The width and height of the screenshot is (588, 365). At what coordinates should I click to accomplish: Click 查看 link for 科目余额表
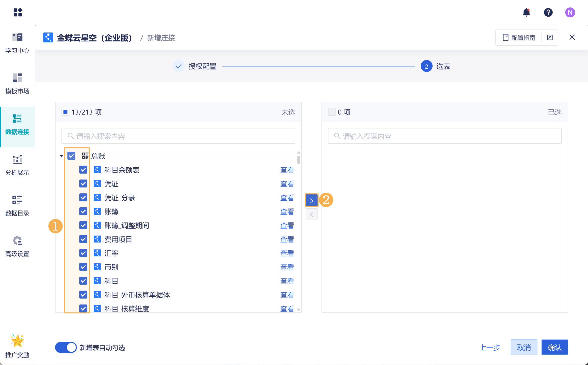pos(287,170)
